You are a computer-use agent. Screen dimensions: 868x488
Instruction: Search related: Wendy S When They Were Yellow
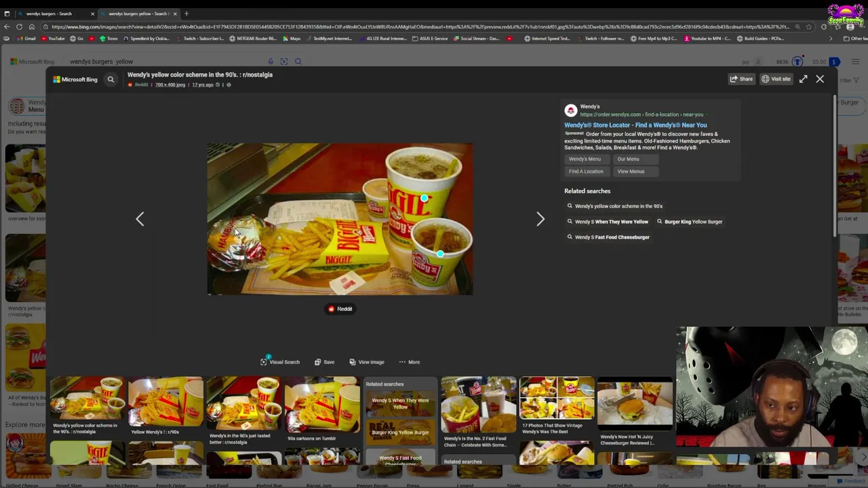[x=608, y=222]
